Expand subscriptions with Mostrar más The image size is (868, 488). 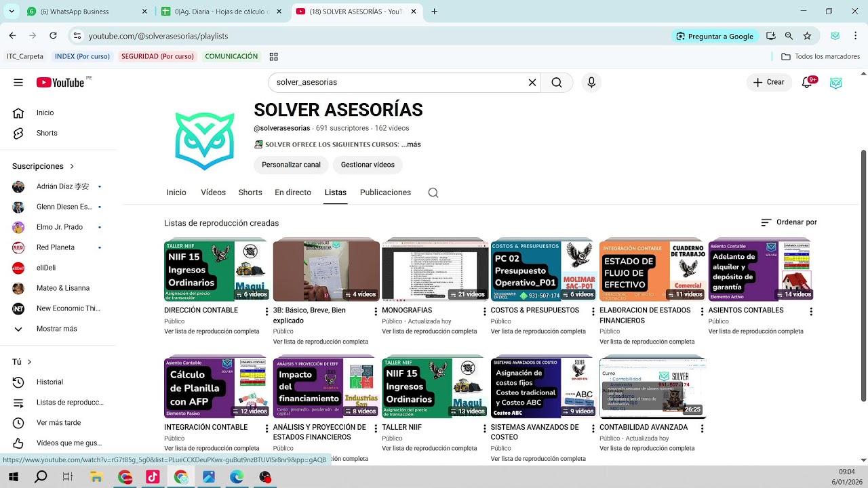click(58, 329)
